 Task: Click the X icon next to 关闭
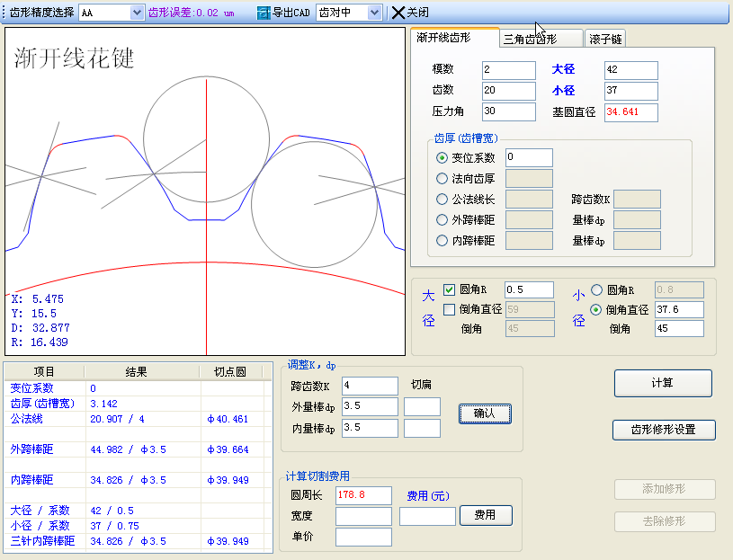click(x=398, y=13)
